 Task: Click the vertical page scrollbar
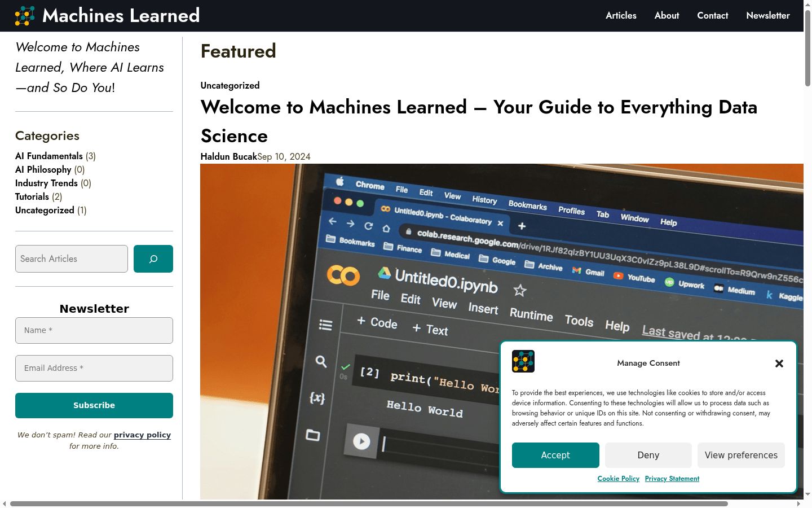807,48
